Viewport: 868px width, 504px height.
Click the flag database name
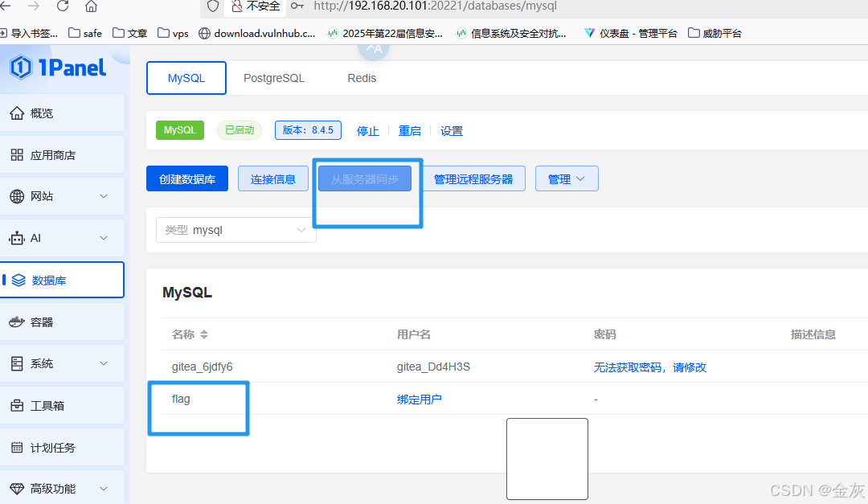tap(181, 399)
